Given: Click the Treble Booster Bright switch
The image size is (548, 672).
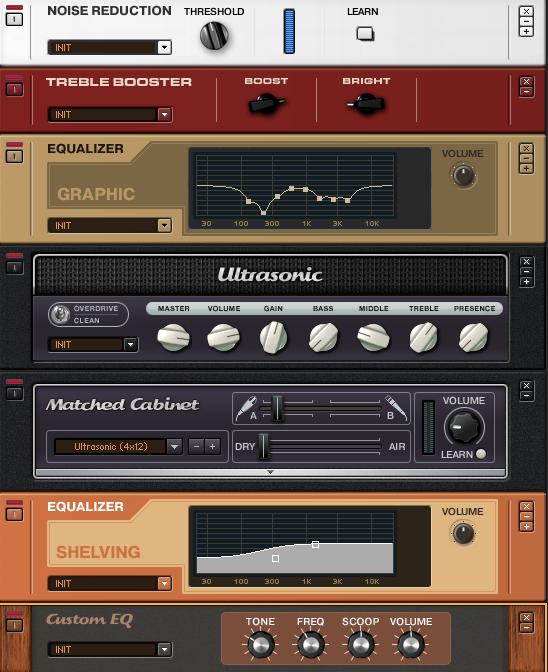Looking at the screenshot, I should (x=366, y=104).
